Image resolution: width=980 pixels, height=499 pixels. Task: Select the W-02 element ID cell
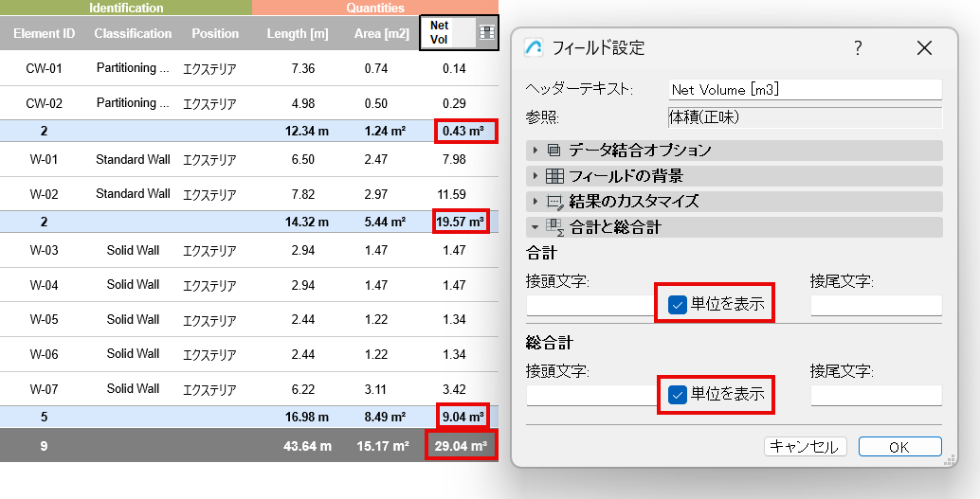coord(44,194)
